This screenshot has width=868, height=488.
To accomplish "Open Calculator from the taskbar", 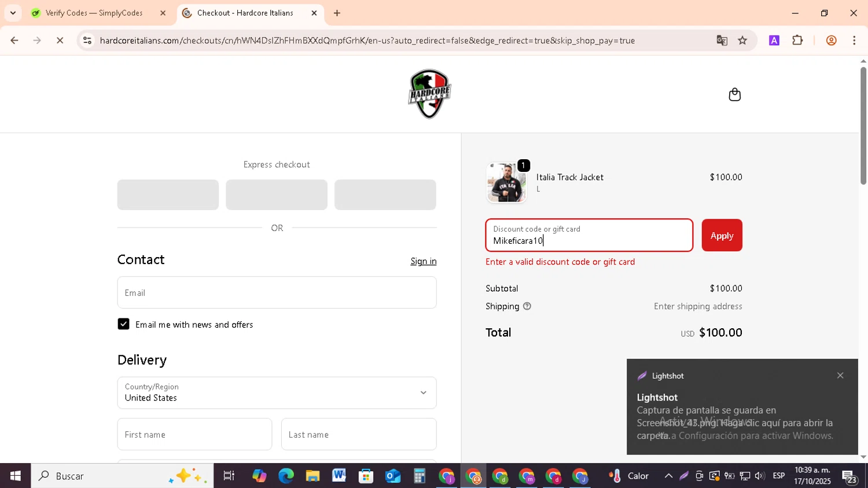I will pos(420,476).
